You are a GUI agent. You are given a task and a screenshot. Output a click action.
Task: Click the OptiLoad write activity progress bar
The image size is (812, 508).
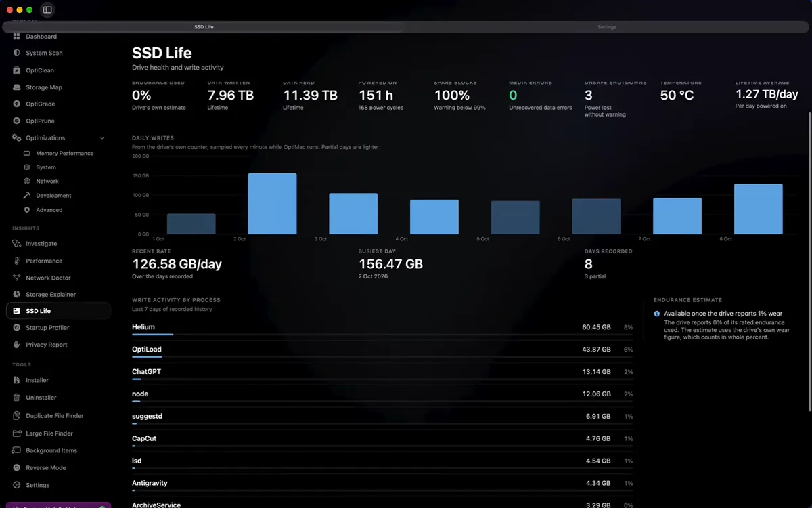pyautogui.click(x=382, y=356)
